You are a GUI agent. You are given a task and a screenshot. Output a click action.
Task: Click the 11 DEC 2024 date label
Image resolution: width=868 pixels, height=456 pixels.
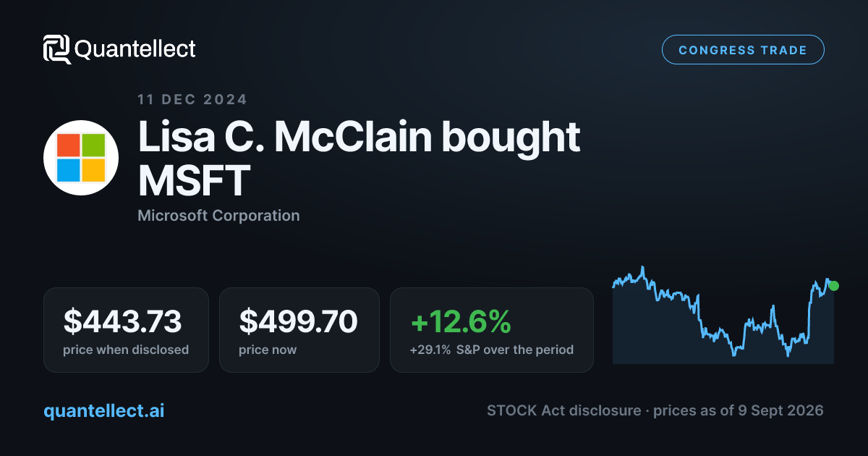tap(192, 100)
